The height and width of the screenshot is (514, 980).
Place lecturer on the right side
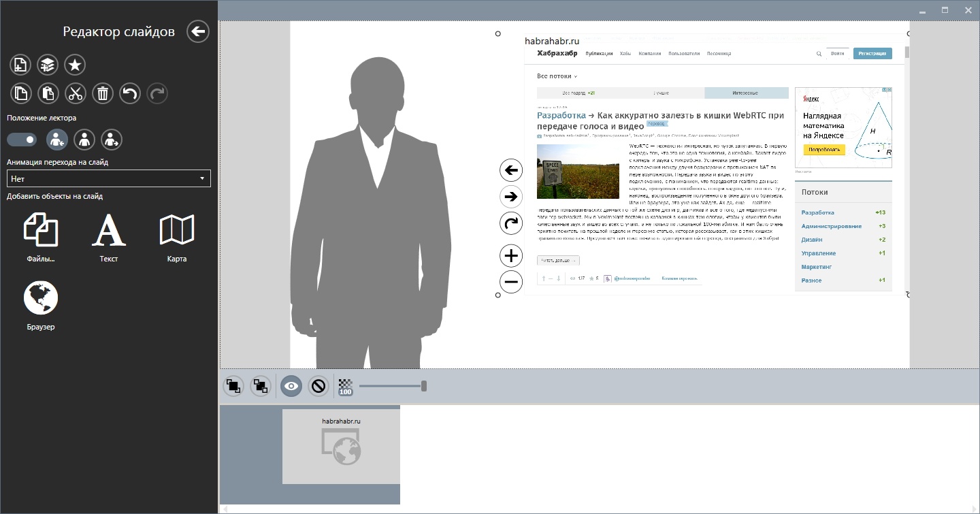(x=112, y=140)
